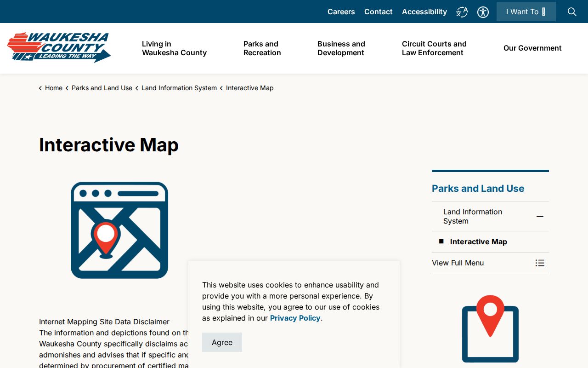Click View Full Menu
This screenshot has width=588, height=368.
[458, 263]
